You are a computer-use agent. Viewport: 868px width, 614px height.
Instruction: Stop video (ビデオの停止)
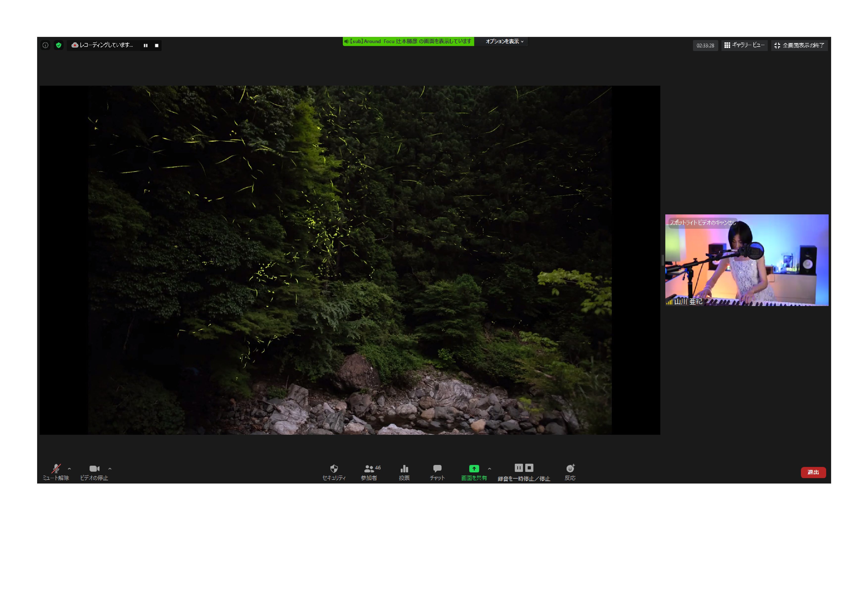[94, 472]
